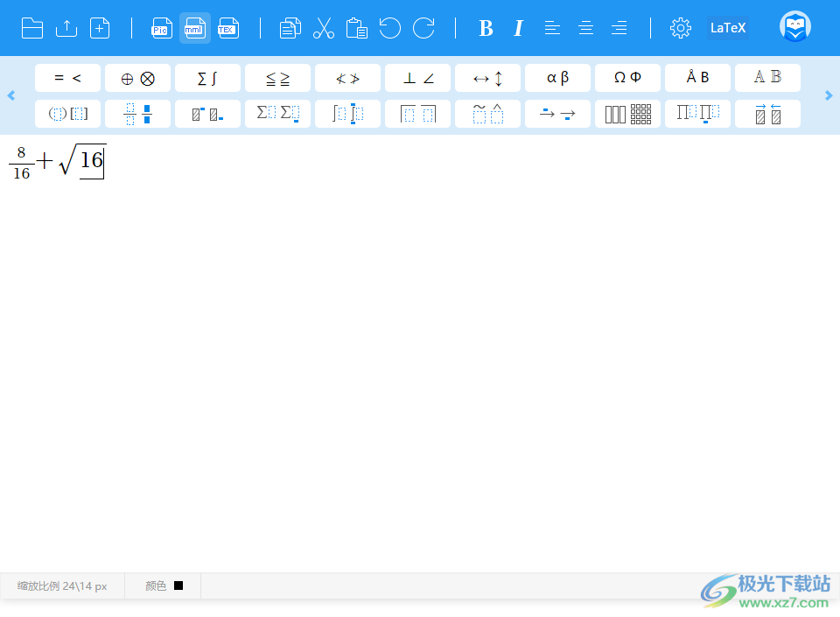Open summation templates

pos(277,114)
